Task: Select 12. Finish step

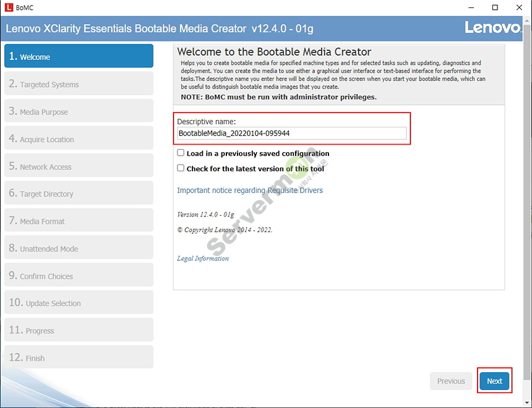Action: [x=79, y=357]
